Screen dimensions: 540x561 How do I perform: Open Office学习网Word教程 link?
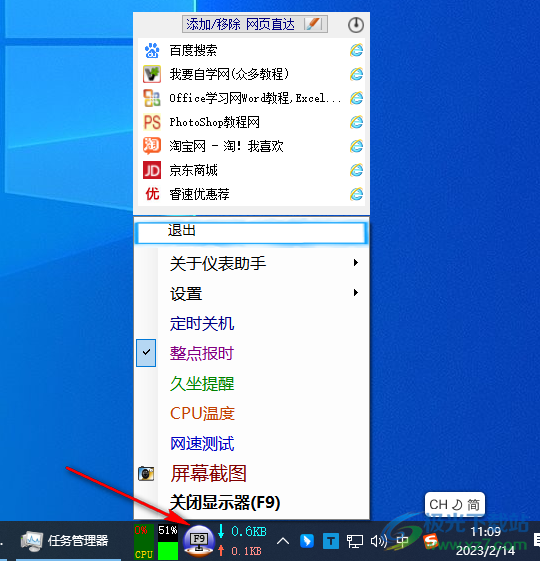pos(255,98)
